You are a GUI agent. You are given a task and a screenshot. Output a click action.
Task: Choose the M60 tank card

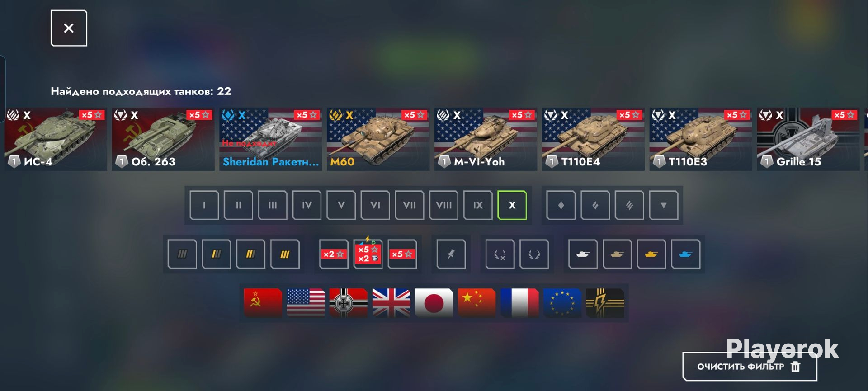(378, 139)
